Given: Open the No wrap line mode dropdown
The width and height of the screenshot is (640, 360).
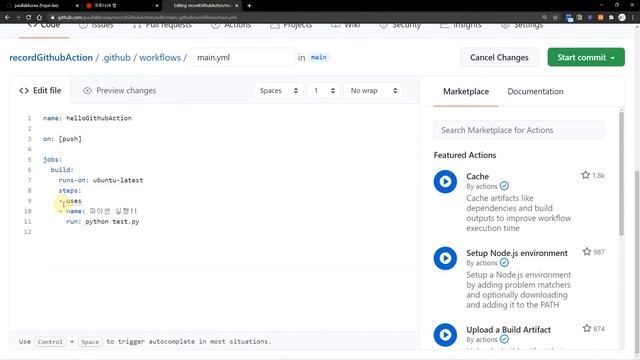Looking at the screenshot, I should 373,91.
